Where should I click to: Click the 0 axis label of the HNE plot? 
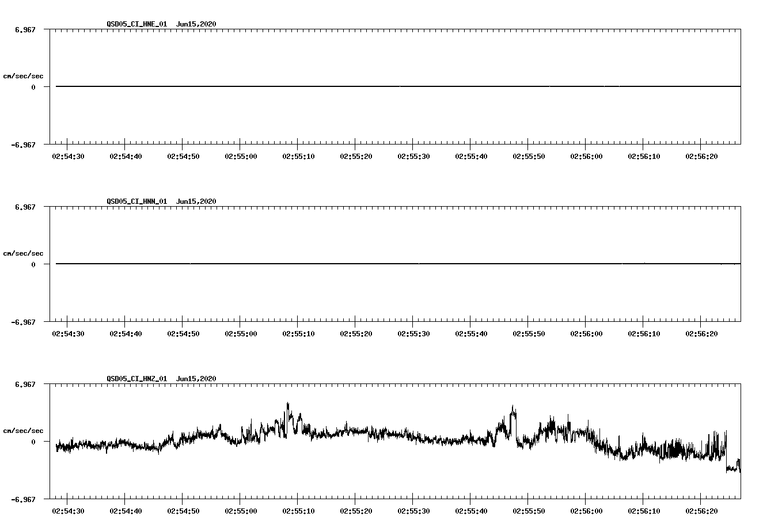[33, 88]
